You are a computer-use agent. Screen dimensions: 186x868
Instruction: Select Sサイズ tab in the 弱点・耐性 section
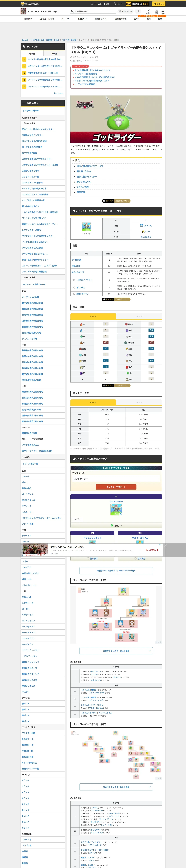93,316
